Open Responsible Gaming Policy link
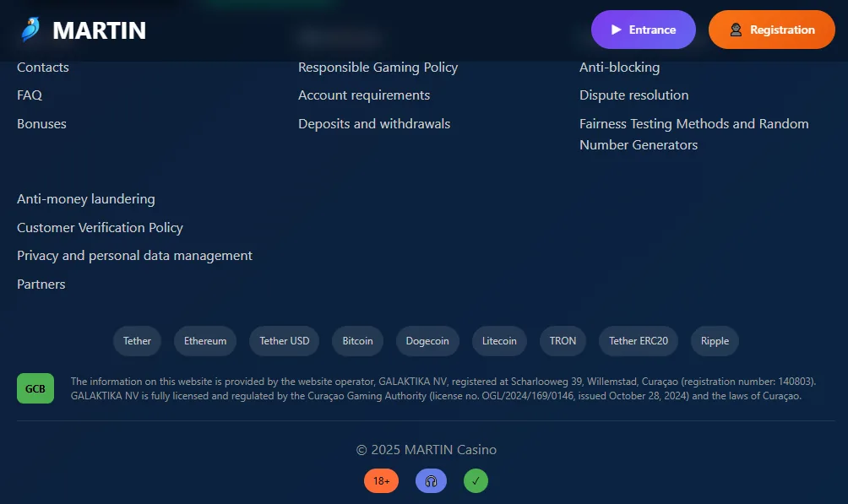 tap(378, 67)
